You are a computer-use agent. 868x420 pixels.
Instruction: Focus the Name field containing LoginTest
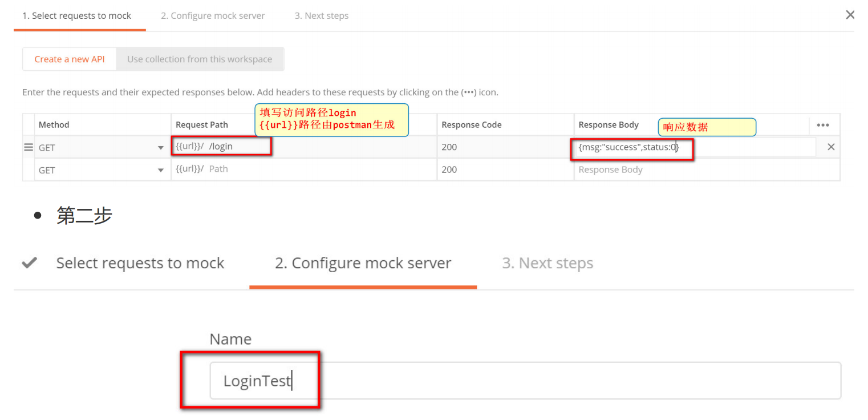pos(525,381)
